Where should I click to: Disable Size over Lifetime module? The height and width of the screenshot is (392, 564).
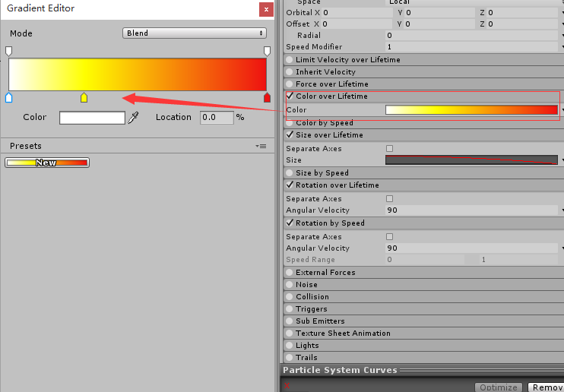[290, 135]
